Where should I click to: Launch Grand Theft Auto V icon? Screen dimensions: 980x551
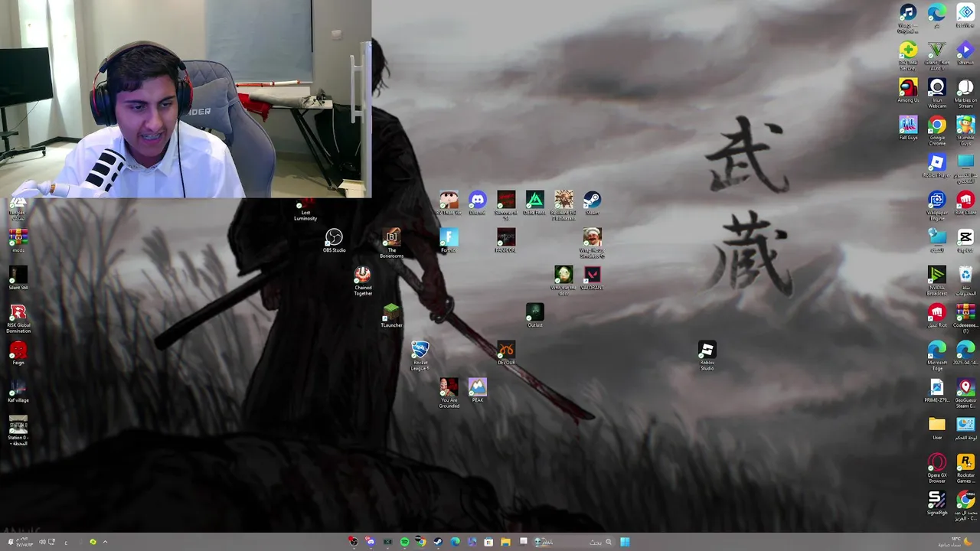[x=937, y=56]
